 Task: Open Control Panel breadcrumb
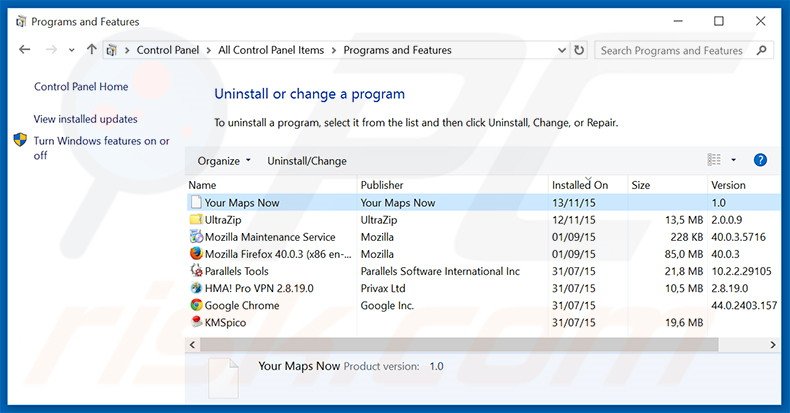168,50
